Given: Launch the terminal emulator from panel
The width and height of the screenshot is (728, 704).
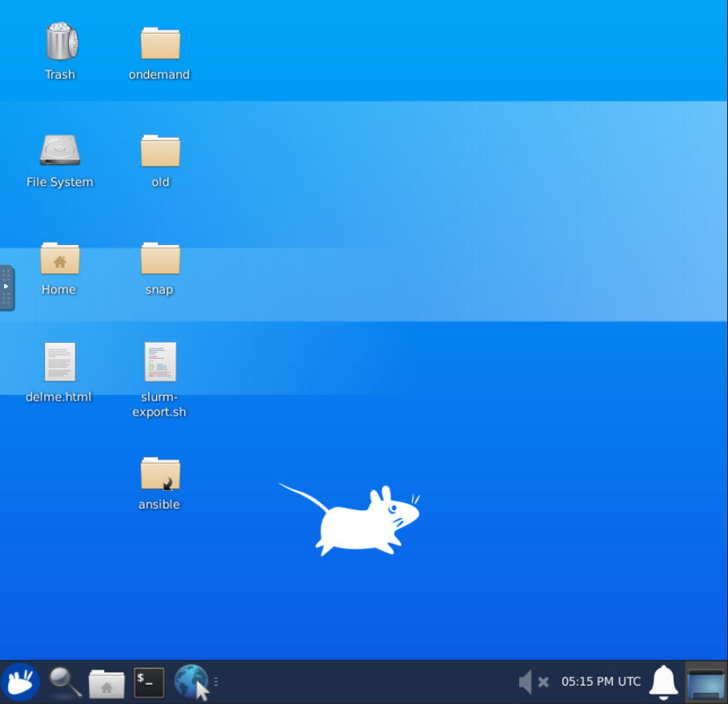Looking at the screenshot, I should point(149,682).
